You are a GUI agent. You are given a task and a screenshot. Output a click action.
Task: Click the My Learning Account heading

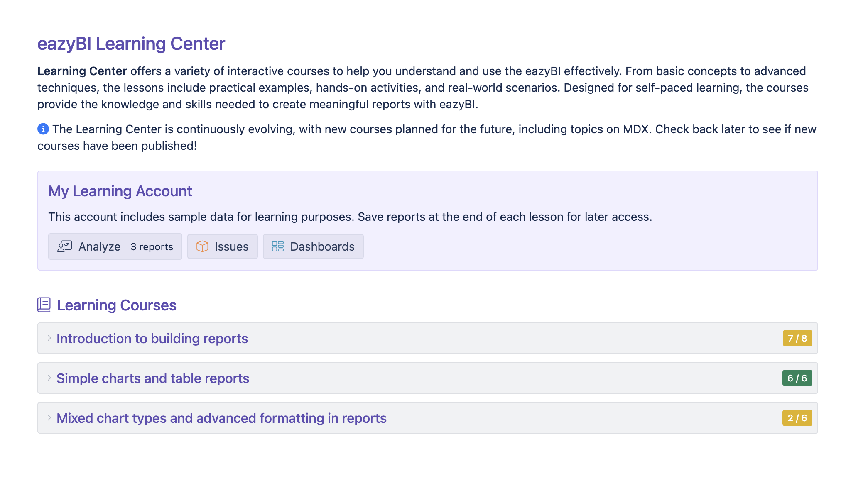pos(120,191)
